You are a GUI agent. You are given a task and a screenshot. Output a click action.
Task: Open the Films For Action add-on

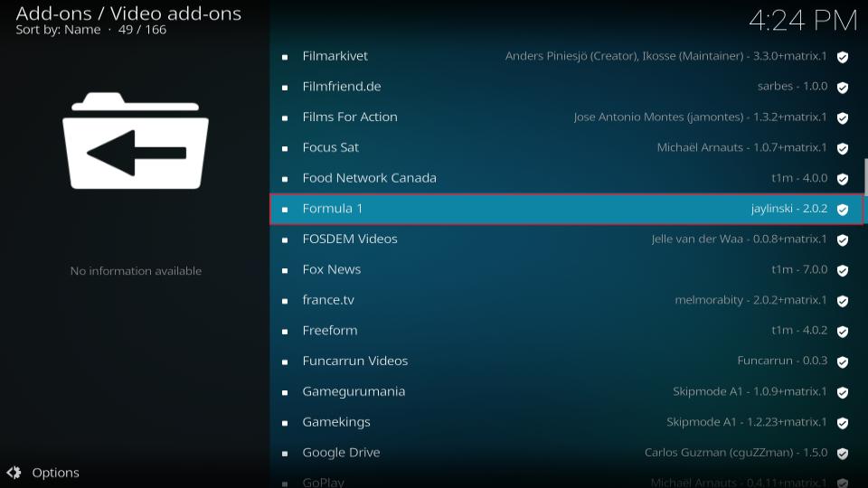[566, 117]
